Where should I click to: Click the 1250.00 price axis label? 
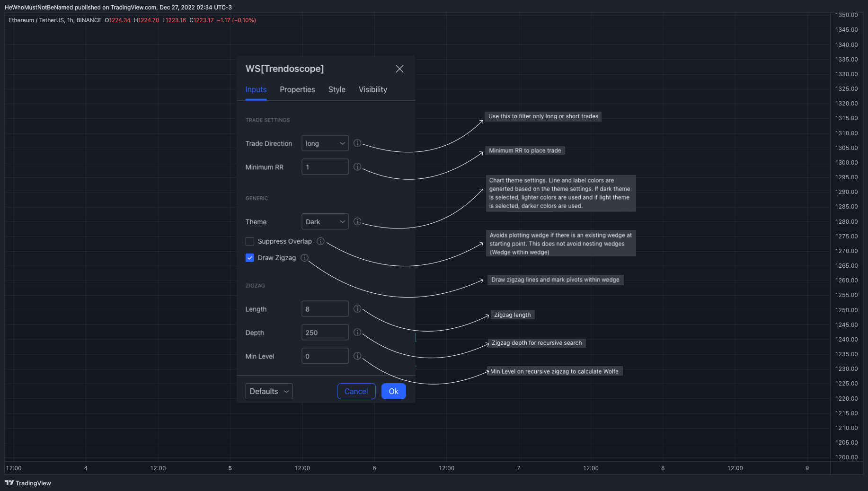(x=846, y=310)
